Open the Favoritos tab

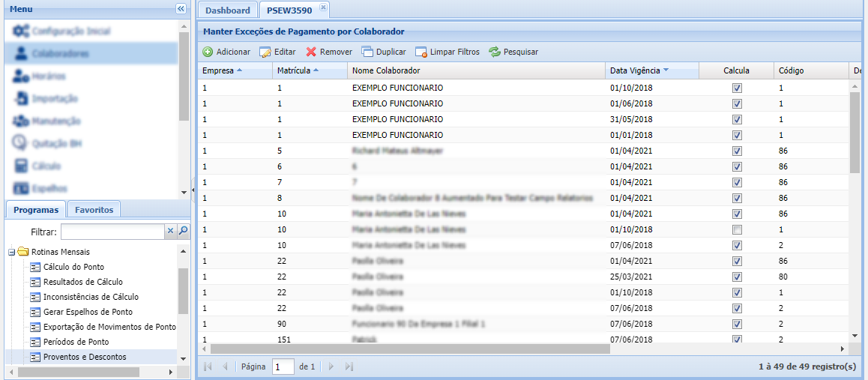[94, 210]
